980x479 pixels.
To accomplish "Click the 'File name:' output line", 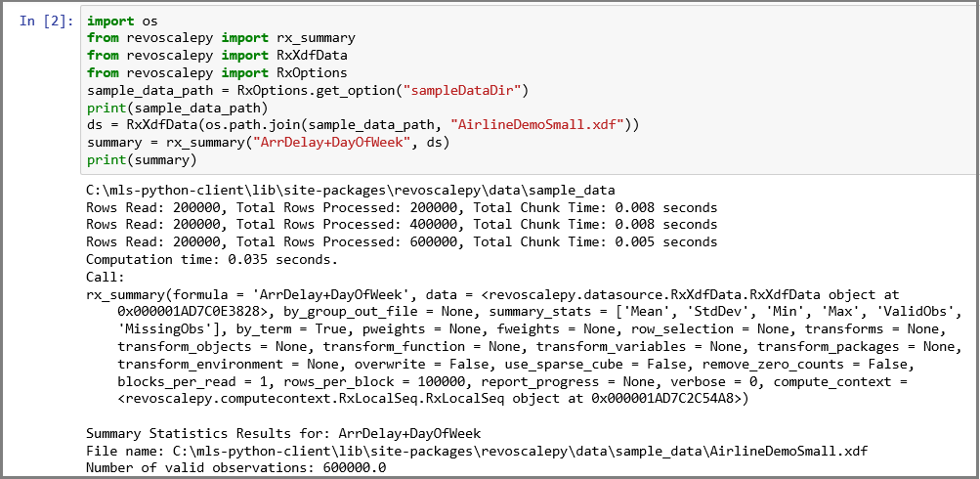I will click(x=476, y=451).
